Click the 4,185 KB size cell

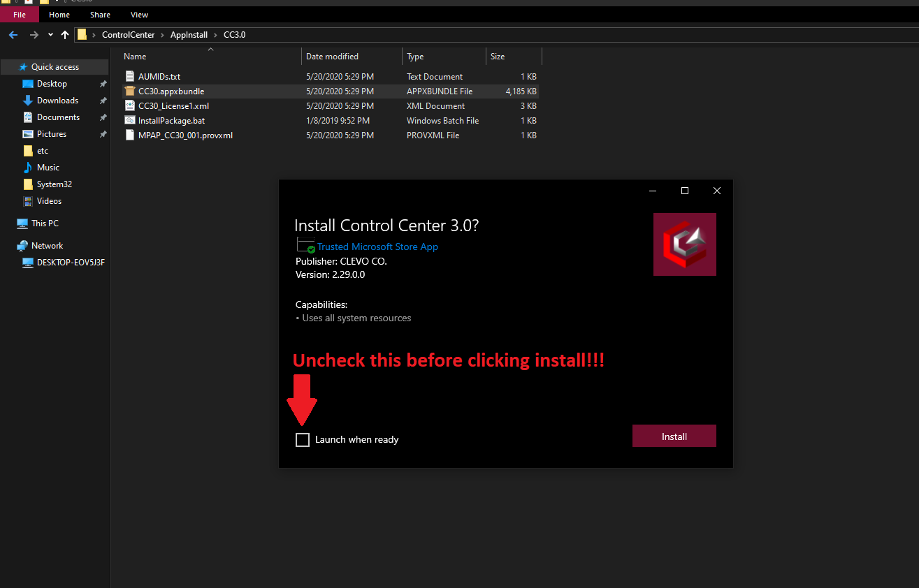521,91
